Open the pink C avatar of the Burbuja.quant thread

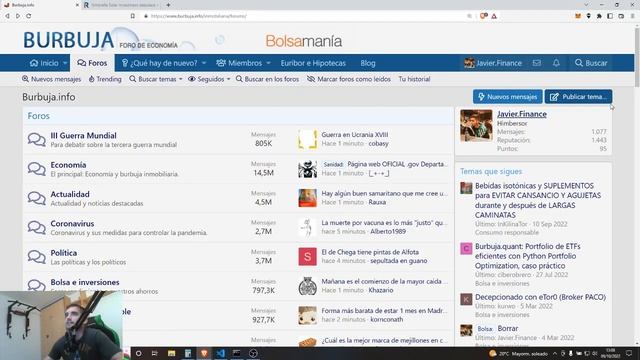click(x=466, y=248)
